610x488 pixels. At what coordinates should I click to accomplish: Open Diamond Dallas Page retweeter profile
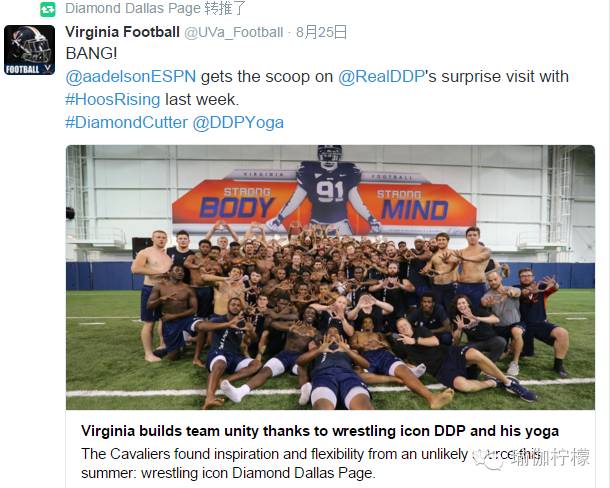click(133, 9)
